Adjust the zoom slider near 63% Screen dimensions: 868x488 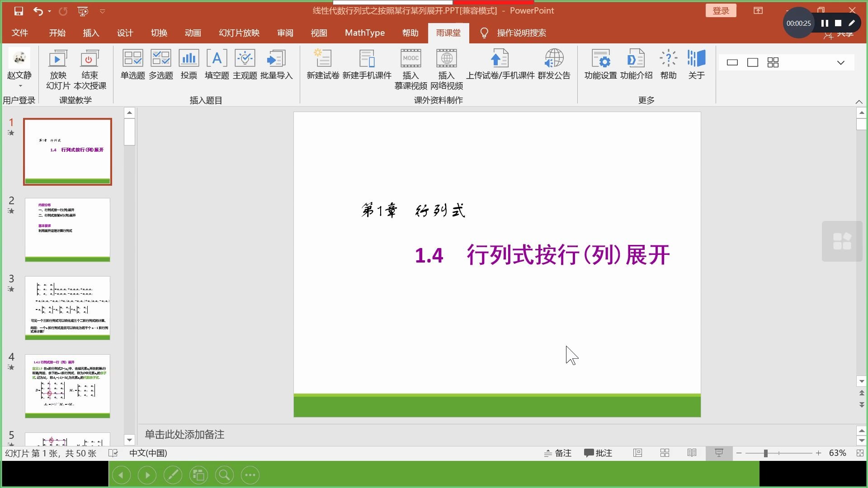coord(765,453)
